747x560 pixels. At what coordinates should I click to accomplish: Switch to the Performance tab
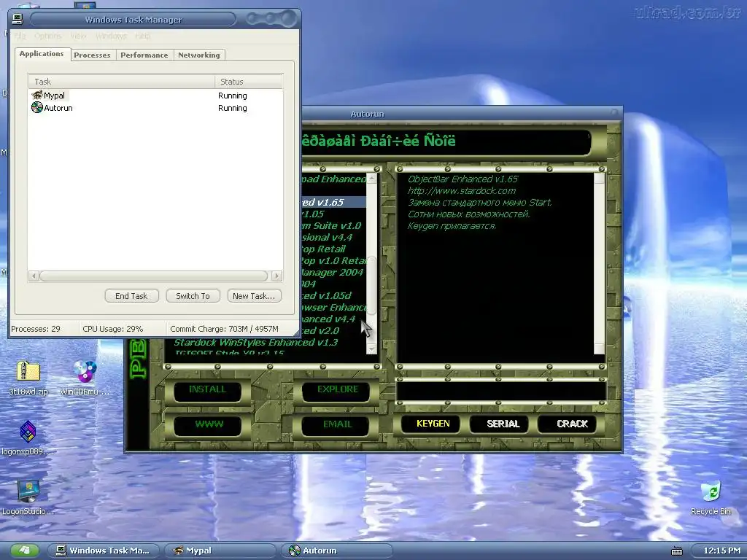[x=144, y=55]
